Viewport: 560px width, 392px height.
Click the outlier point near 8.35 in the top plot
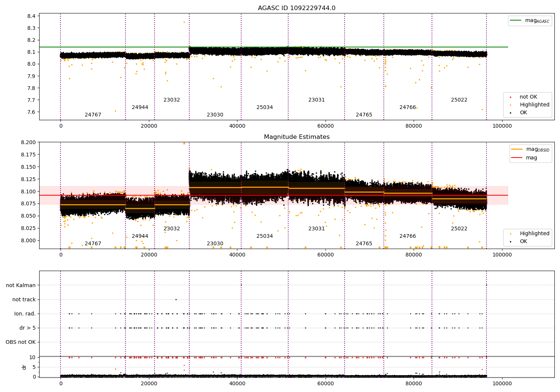coord(184,22)
